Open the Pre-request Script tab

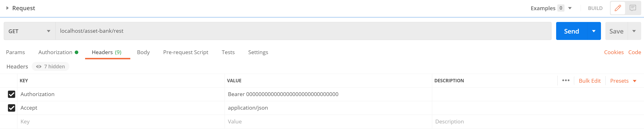[186, 52]
